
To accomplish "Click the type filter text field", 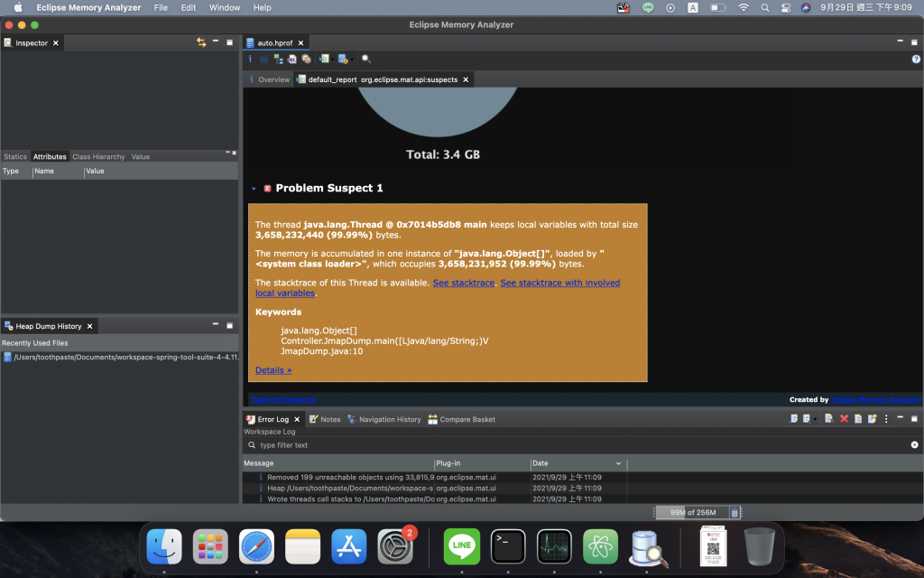I will click(x=580, y=445).
